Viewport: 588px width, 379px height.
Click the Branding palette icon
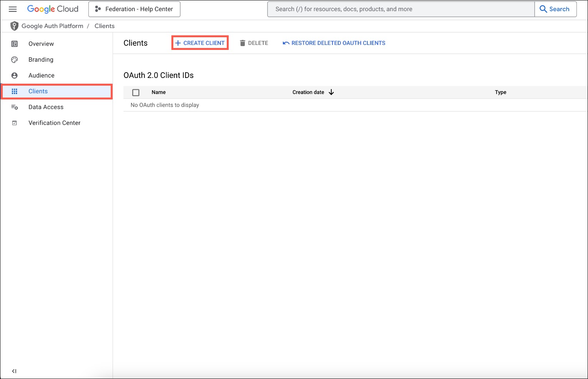click(x=14, y=60)
